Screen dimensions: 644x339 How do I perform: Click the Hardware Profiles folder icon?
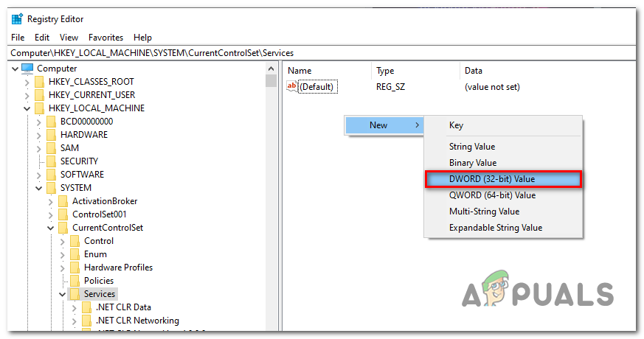(x=75, y=268)
